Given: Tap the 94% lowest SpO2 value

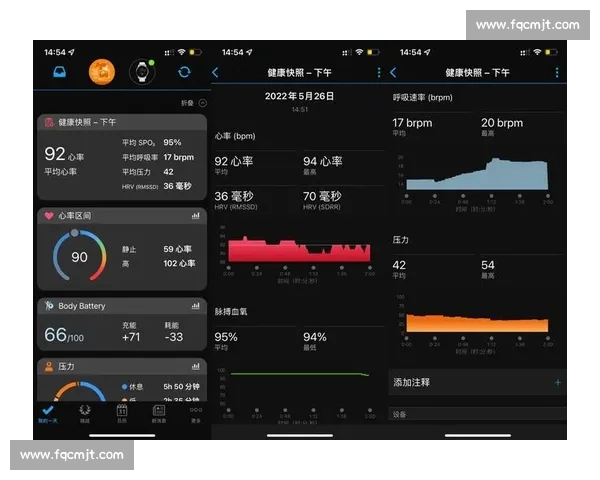Looking at the screenshot, I should (315, 337).
